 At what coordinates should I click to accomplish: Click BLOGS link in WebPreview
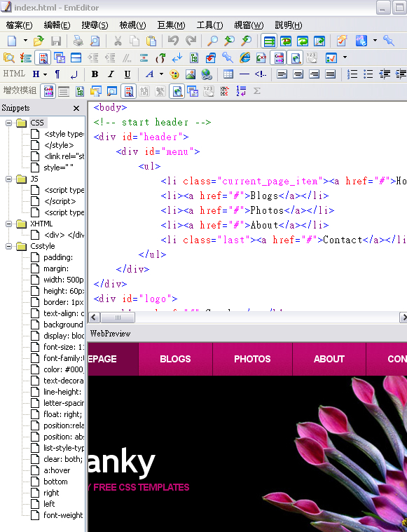pyautogui.click(x=175, y=359)
